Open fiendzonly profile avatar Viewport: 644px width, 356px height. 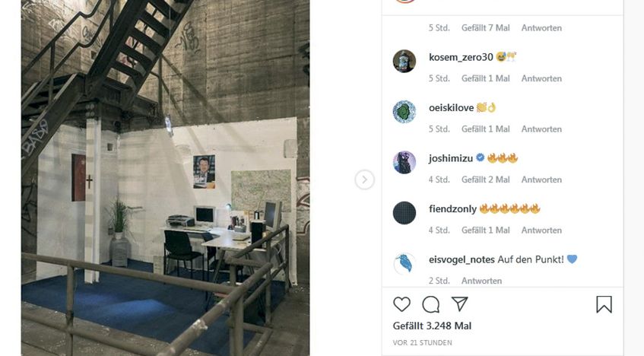(x=404, y=213)
